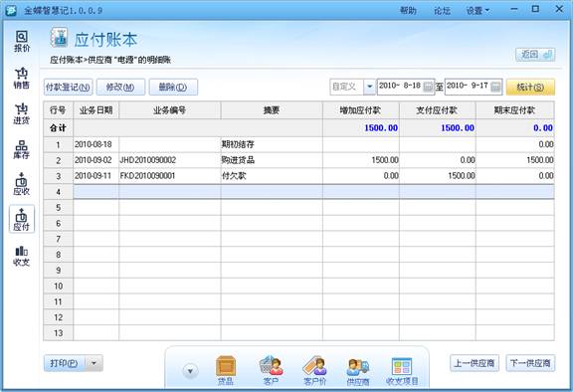
Task: Open the 收支 income-expense sidebar icon
Action: [22, 256]
